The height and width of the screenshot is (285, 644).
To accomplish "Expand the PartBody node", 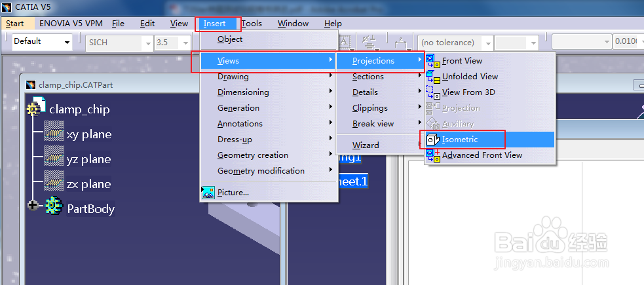I will coord(33,205).
